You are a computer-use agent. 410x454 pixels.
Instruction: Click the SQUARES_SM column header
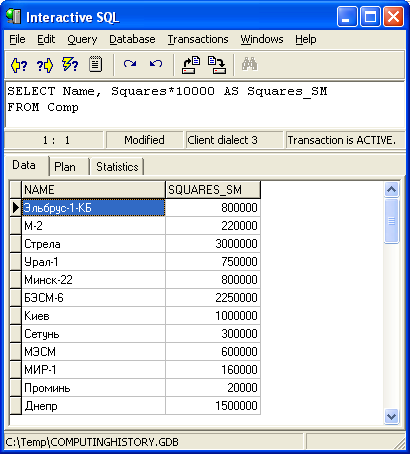click(x=213, y=190)
